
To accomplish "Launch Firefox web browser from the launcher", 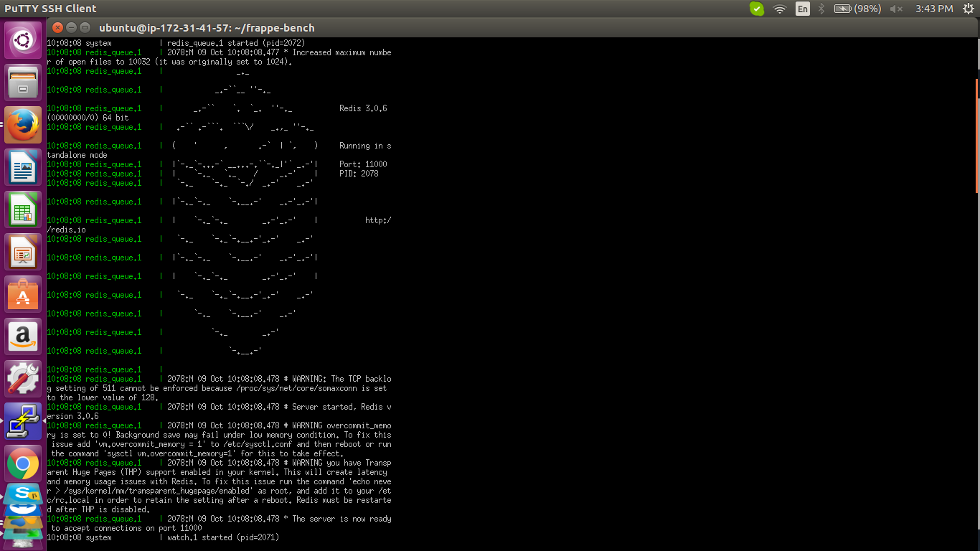I will click(23, 125).
